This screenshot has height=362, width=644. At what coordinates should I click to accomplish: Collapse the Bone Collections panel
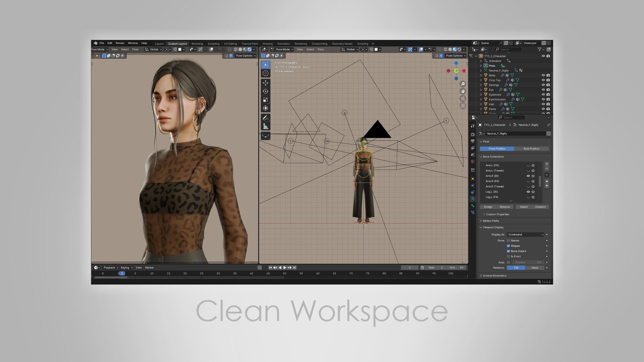point(493,157)
